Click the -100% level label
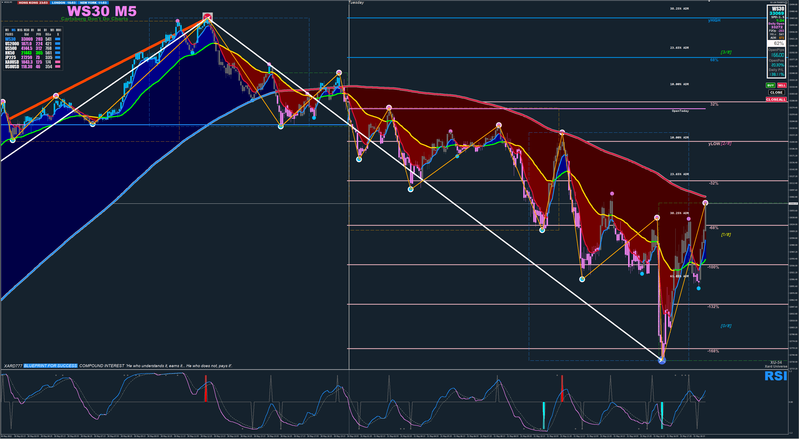 click(x=713, y=267)
